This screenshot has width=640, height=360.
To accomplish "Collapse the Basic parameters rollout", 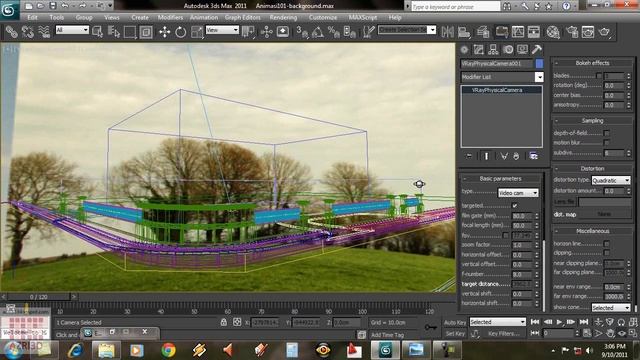I will click(500, 178).
